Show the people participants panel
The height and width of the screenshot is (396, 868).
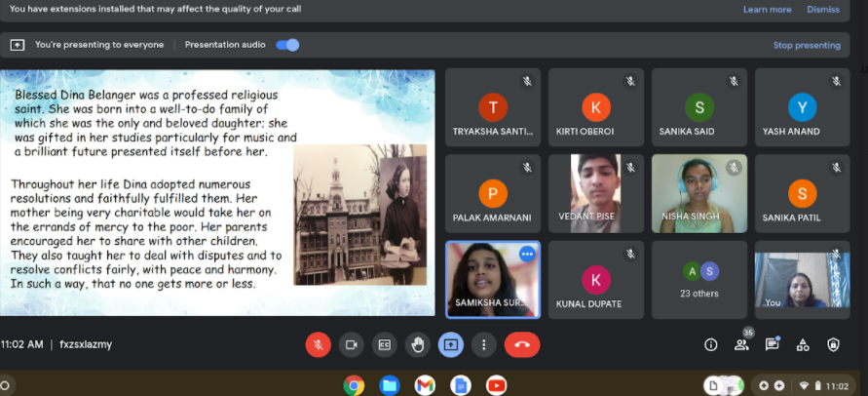[741, 344]
